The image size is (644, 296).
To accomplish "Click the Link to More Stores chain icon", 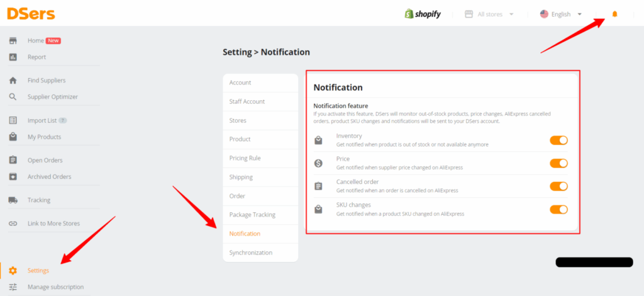I will point(13,224).
